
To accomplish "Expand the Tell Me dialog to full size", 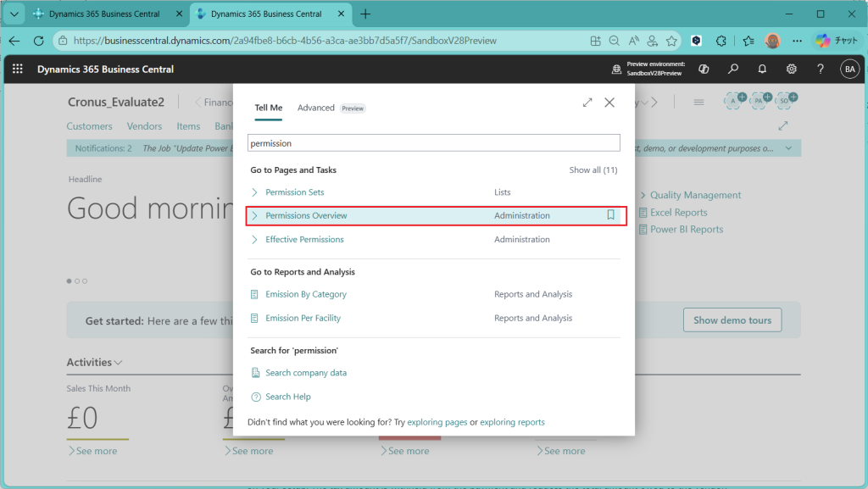I will pos(587,103).
